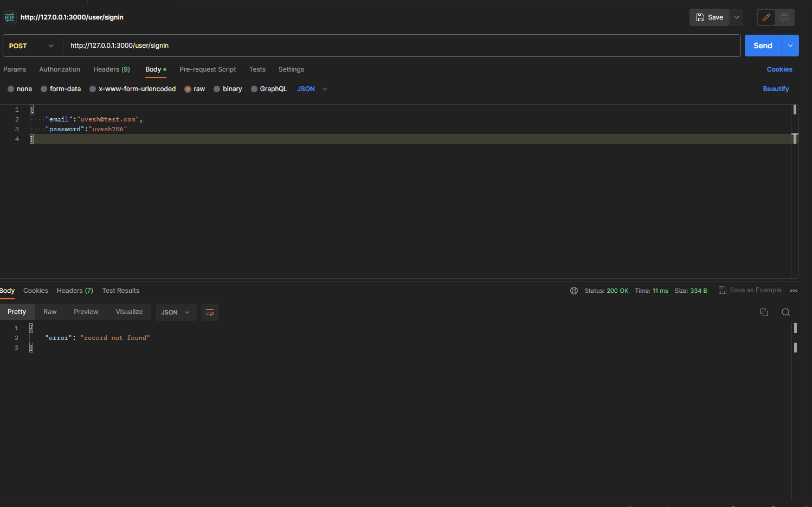Select the GraphQL body type
This screenshot has height=507, width=812.
(x=254, y=88)
